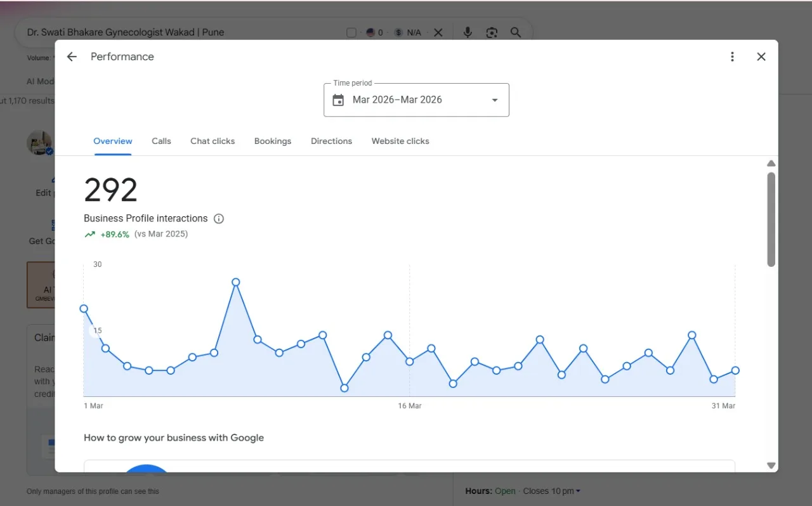
Task: Go back using the Performance back arrow
Action: tap(72, 56)
